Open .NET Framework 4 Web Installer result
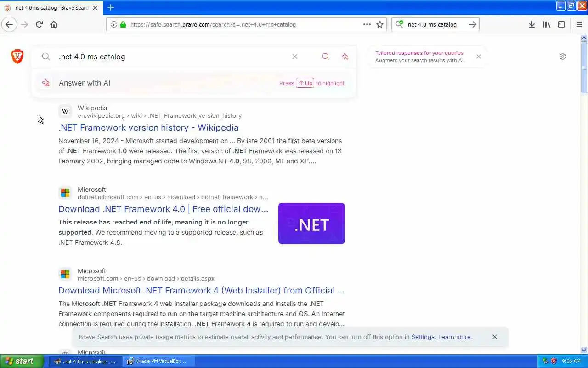 pyautogui.click(x=201, y=290)
